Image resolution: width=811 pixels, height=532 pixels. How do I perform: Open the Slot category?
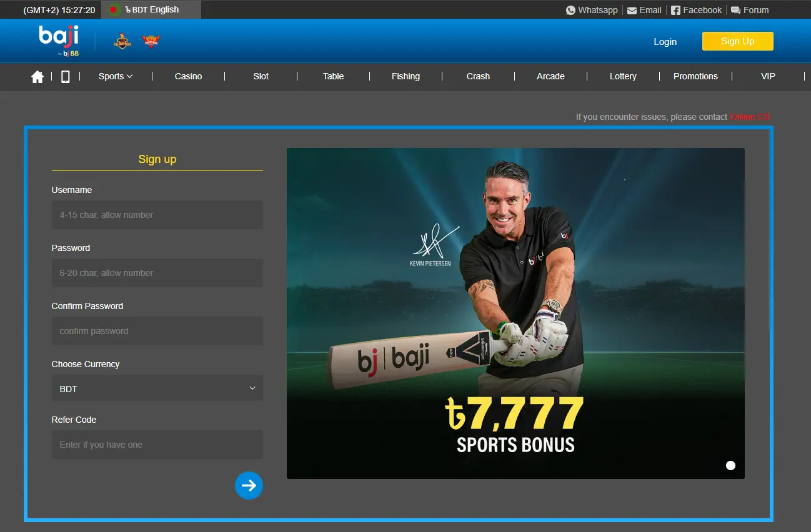pos(261,76)
